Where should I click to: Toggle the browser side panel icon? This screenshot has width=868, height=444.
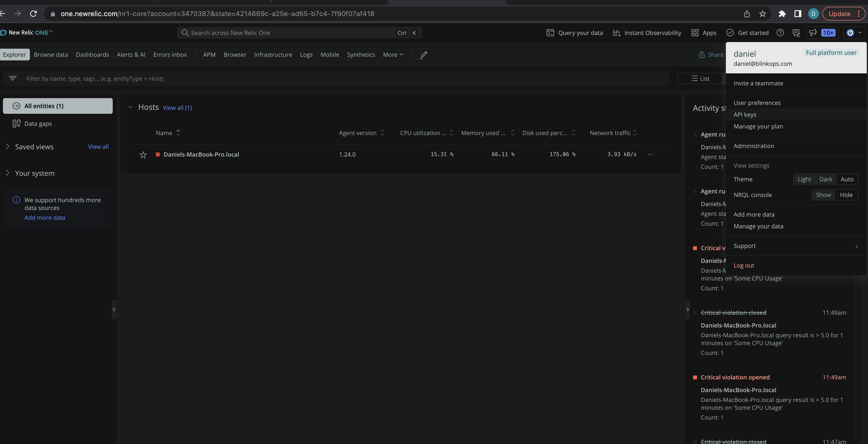pos(798,14)
